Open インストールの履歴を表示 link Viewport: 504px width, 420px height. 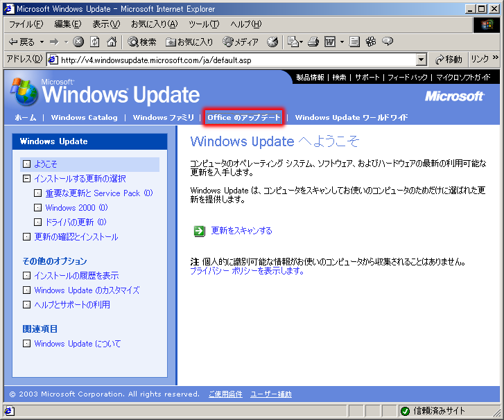pyautogui.click(x=76, y=275)
